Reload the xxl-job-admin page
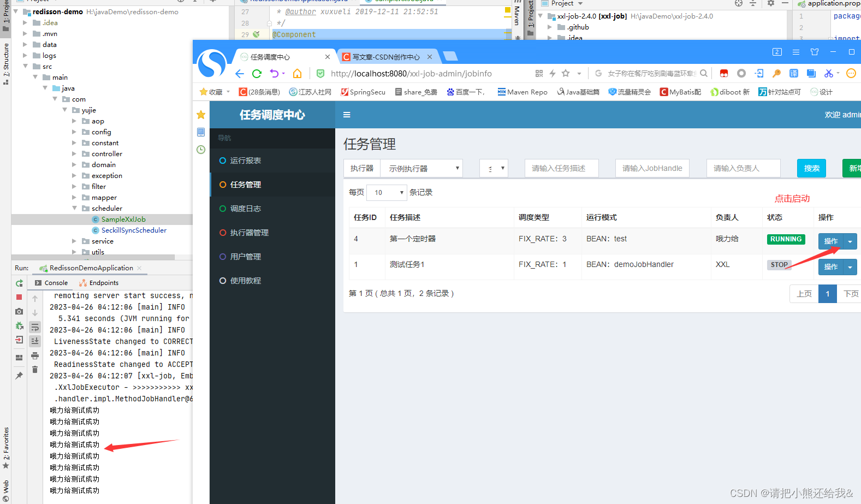This screenshot has width=861, height=504. click(x=257, y=74)
